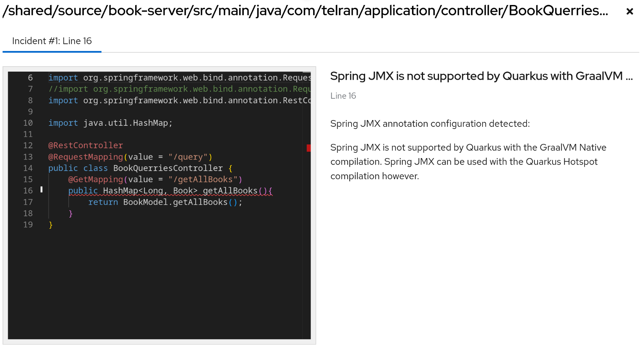Click the 'public class BookQuerriesController' line

tap(140, 168)
